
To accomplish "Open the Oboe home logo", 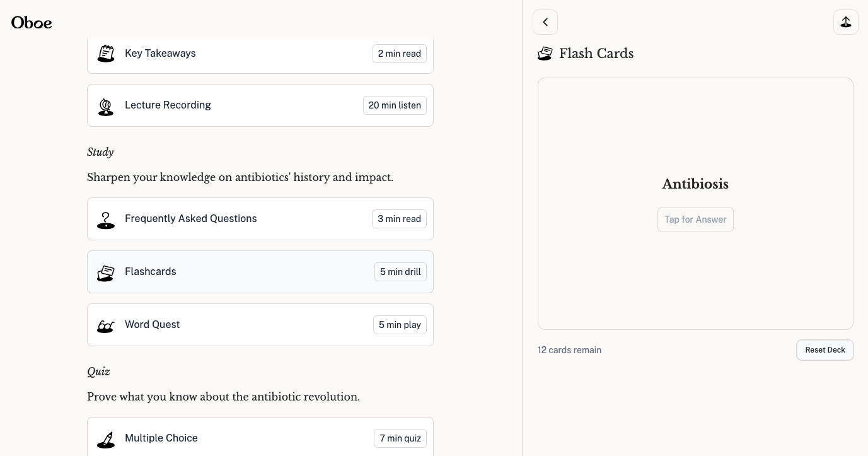I will pos(32,23).
